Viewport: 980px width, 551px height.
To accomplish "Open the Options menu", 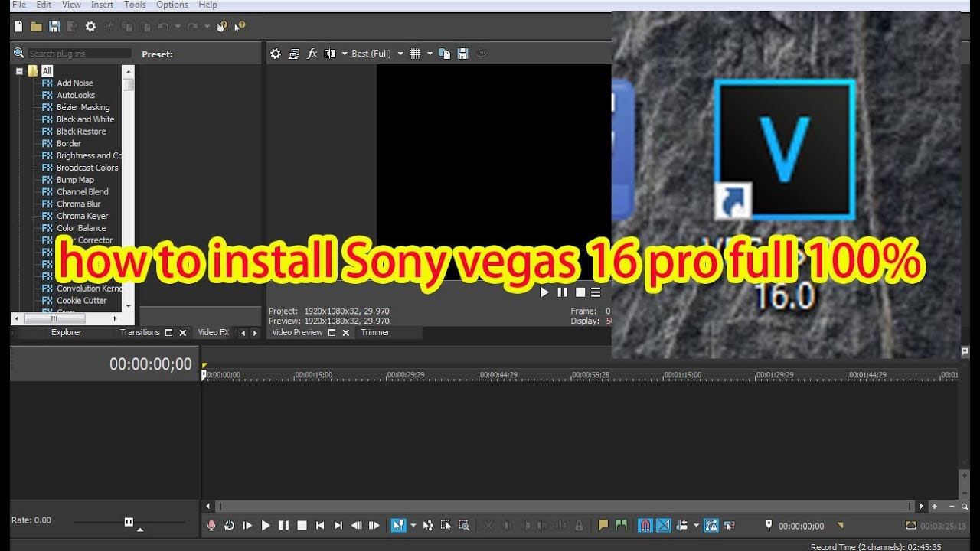I will tap(172, 5).
